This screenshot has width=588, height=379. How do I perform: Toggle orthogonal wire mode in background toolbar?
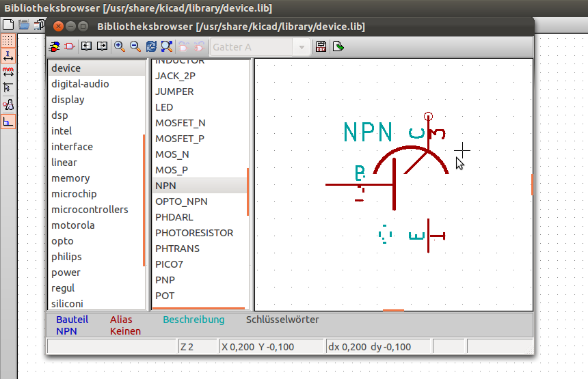[8, 122]
